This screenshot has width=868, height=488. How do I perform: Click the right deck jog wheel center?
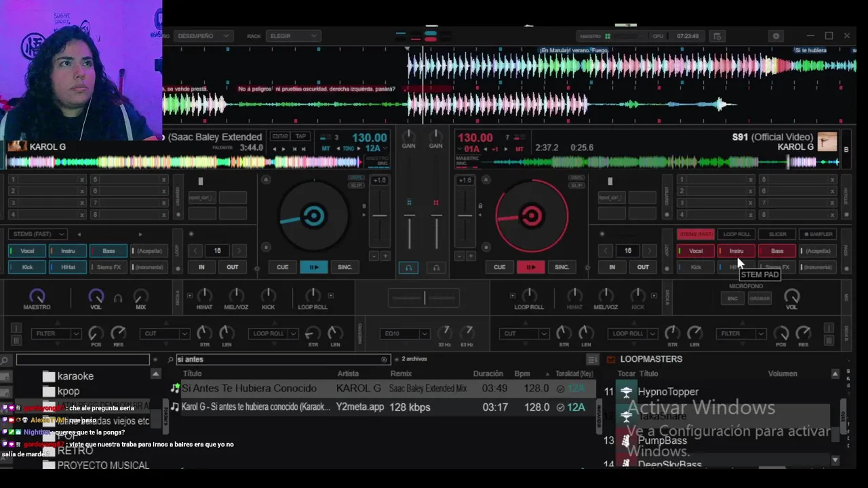tap(532, 216)
